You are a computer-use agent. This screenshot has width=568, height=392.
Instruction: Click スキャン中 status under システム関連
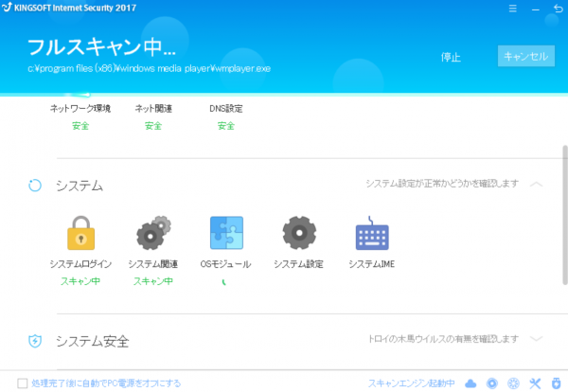coord(153,281)
